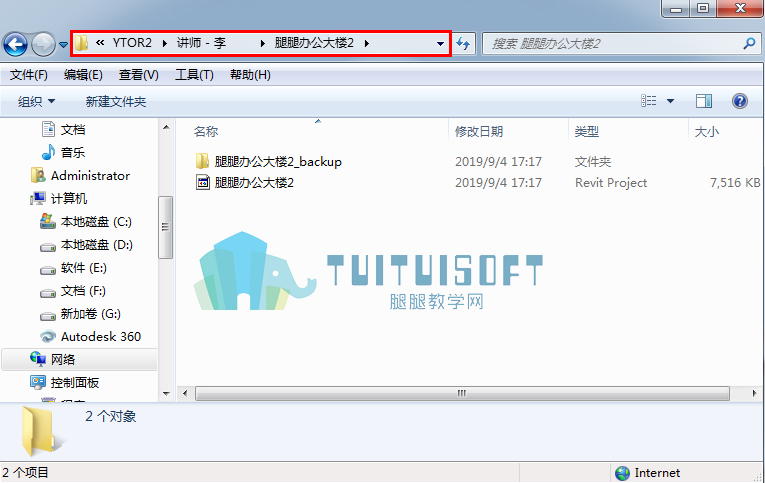Viewport: 765px width, 483px height.
Task: Click the sidebar scrollbar down arrow
Action: coord(166,393)
